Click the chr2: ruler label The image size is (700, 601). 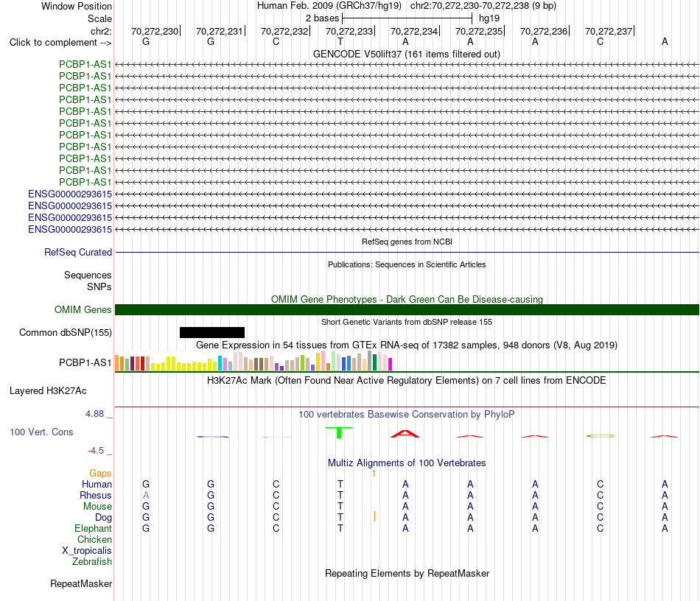pyautogui.click(x=101, y=31)
